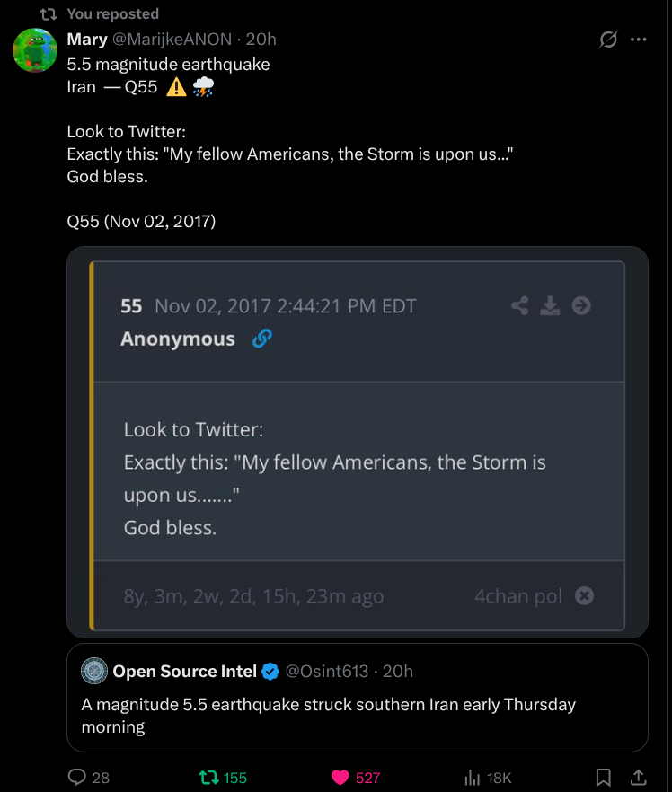Click the share icon in Q55 drop
672x792 pixels.
click(520, 306)
